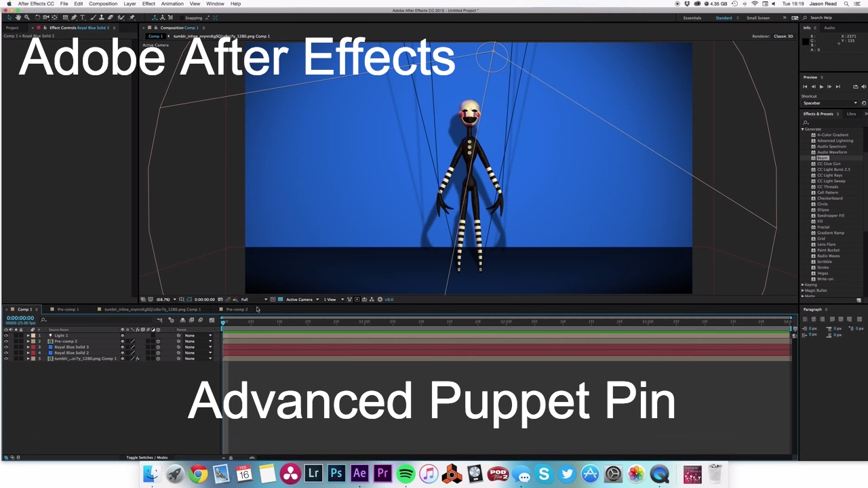The image size is (868, 488).
Task: Open the preview Shortcut Spacebar dropdown
Action: click(x=830, y=103)
